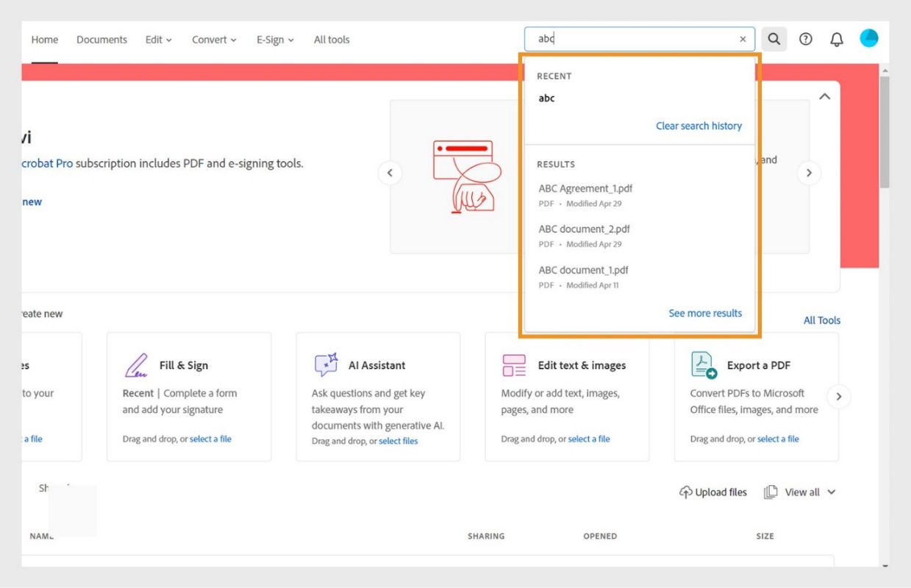Click the Fill & Sign icon

click(137, 365)
